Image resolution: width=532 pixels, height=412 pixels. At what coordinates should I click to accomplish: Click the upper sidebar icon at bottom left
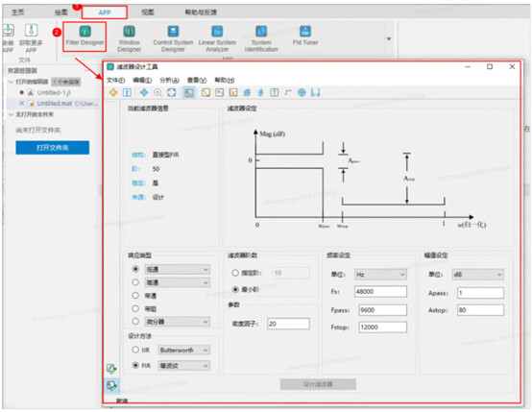[x=111, y=369]
